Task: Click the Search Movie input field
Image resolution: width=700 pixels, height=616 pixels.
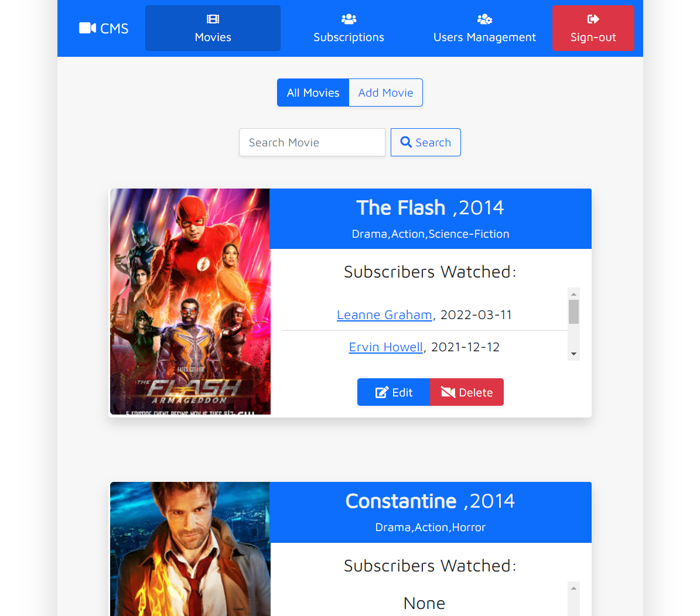Action: point(312,142)
